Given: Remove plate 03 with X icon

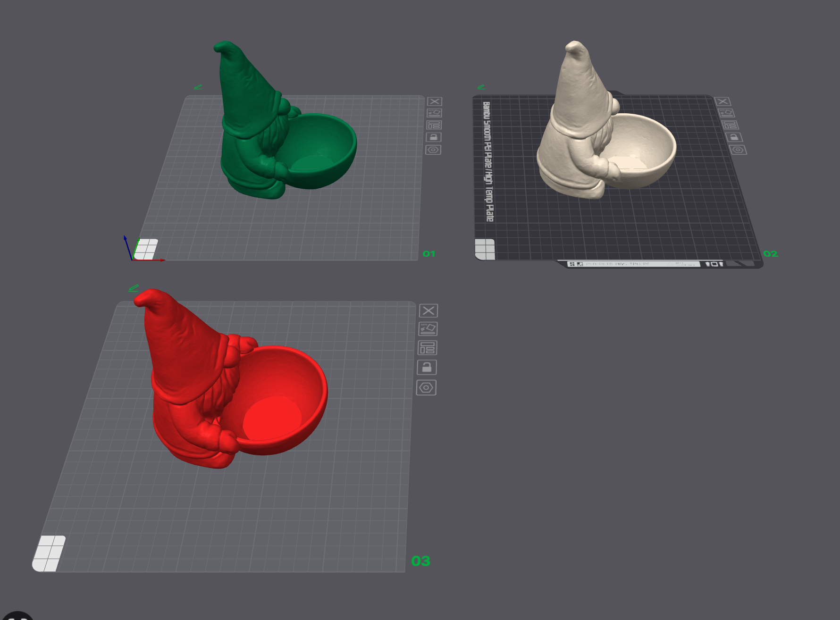Looking at the screenshot, I should [x=428, y=310].
